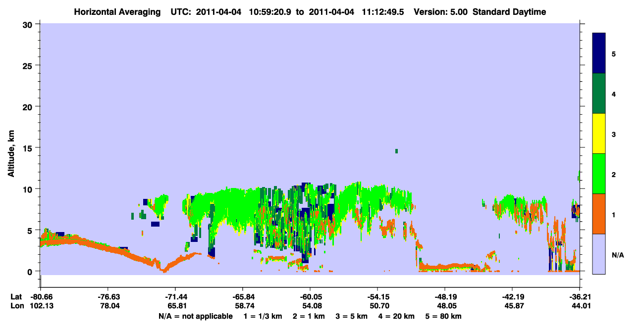Click the '2 = 1 km' key text

click(309, 316)
